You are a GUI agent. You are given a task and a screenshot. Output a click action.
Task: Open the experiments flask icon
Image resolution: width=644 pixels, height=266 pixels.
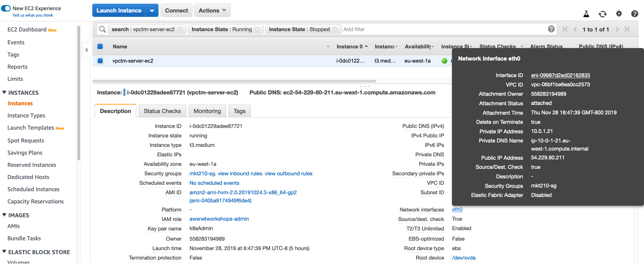[x=587, y=14]
